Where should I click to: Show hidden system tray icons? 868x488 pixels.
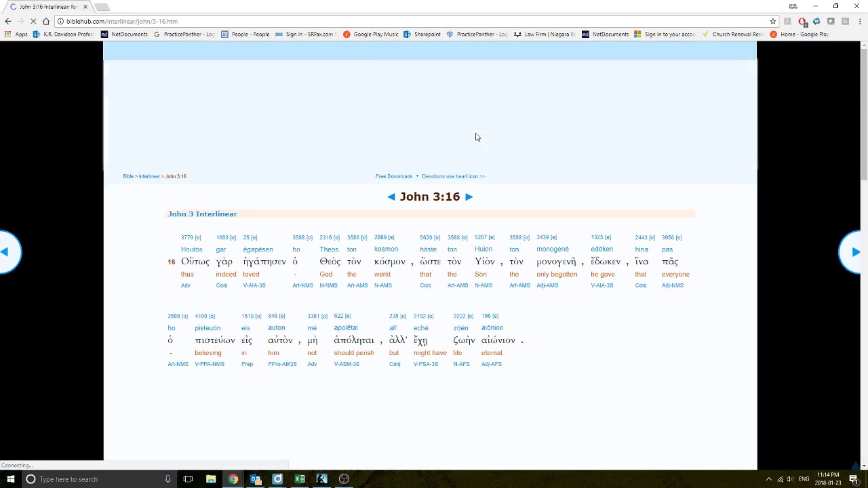pyautogui.click(x=768, y=479)
